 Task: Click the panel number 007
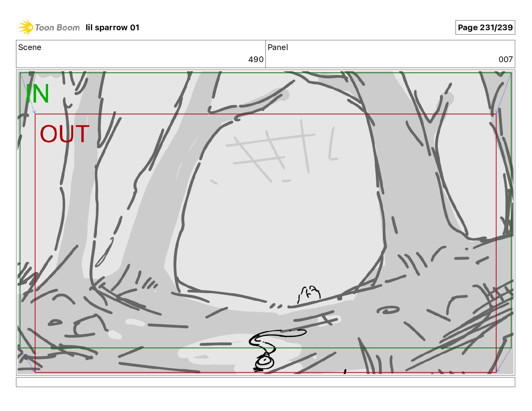point(505,59)
